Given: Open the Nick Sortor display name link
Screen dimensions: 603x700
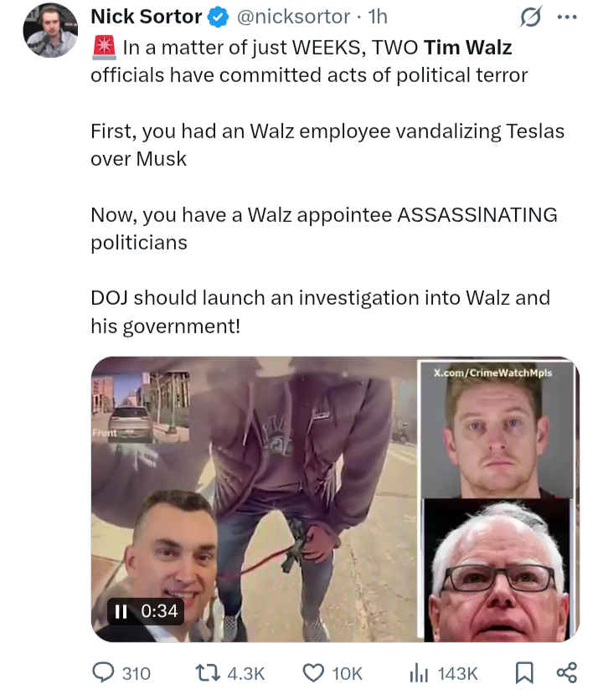Looking at the screenshot, I should point(147,17).
